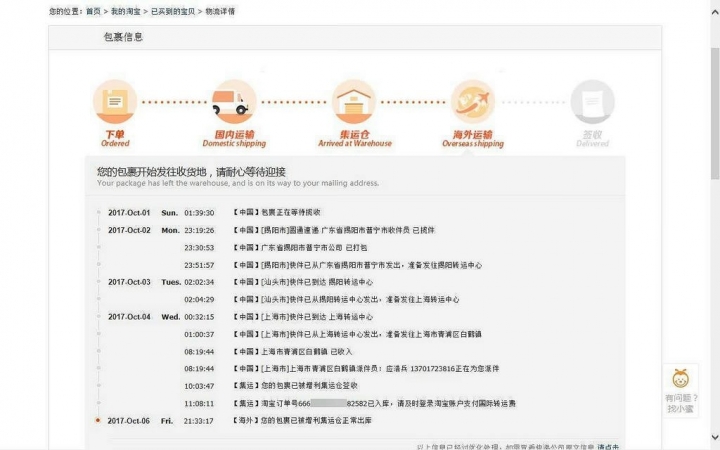Open 已买到的宝贝 breadcrumb link
The width and height of the screenshot is (720, 450).
(173, 11)
